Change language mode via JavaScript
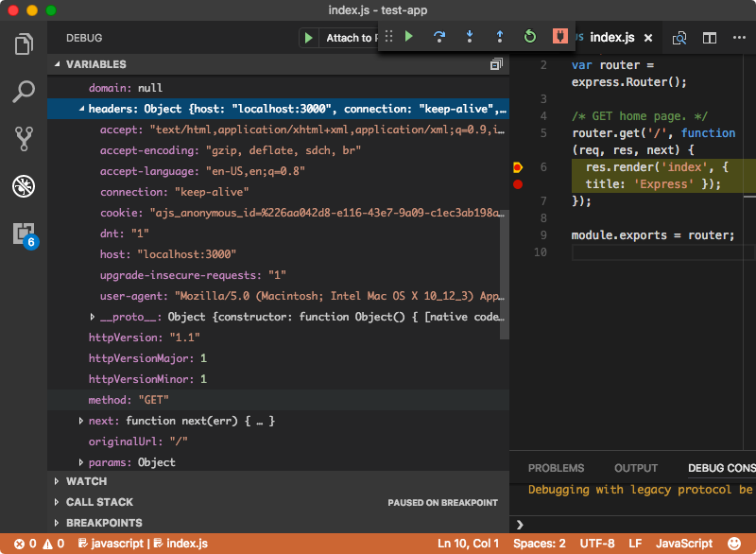 tap(683, 544)
